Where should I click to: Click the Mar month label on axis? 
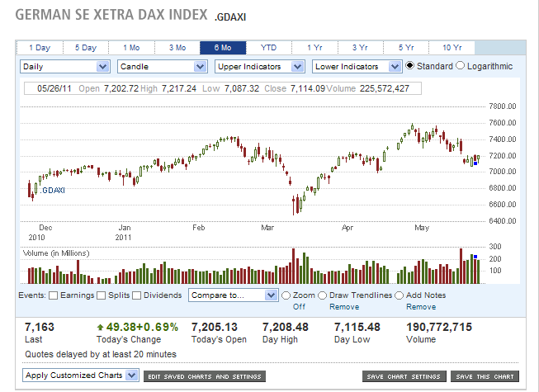click(x=267, y=228)
